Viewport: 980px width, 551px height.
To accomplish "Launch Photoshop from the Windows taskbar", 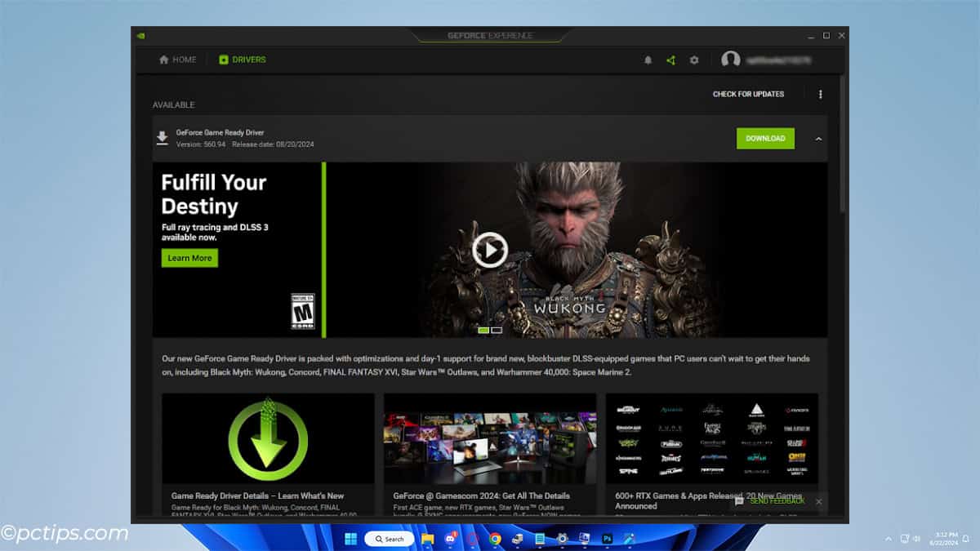I will click(x=608, y=538).
